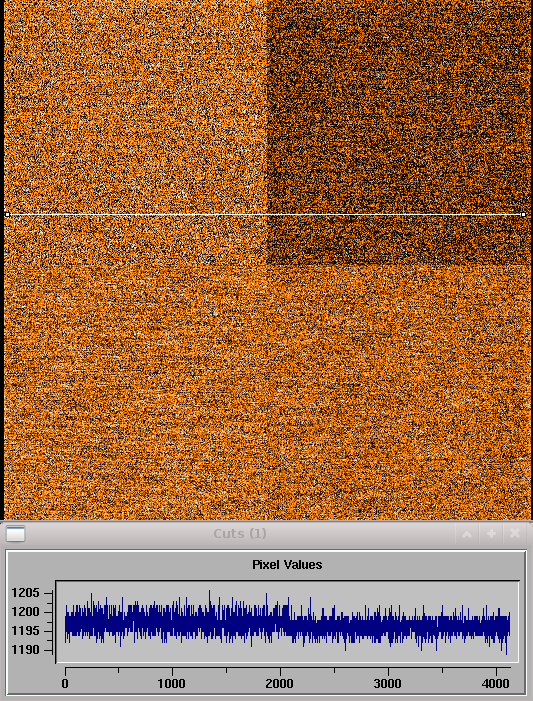Click the Pixel Values plot title
Screen dimensions: 533x701
pos(287,565)
